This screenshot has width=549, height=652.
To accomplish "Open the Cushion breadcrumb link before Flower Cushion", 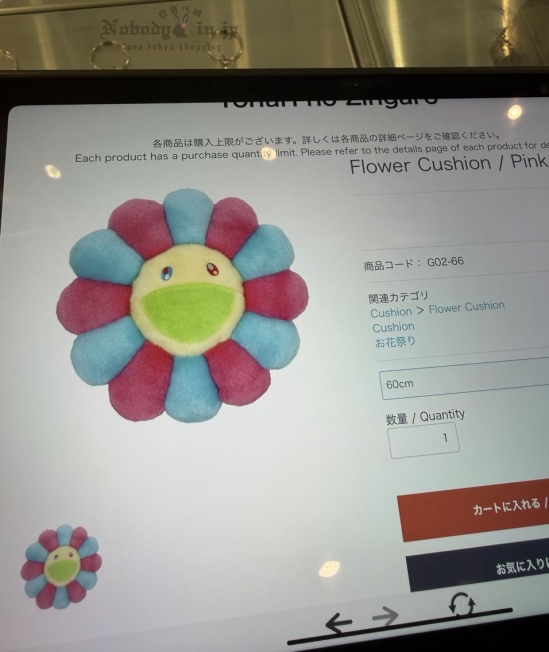I will pos(391,312).
